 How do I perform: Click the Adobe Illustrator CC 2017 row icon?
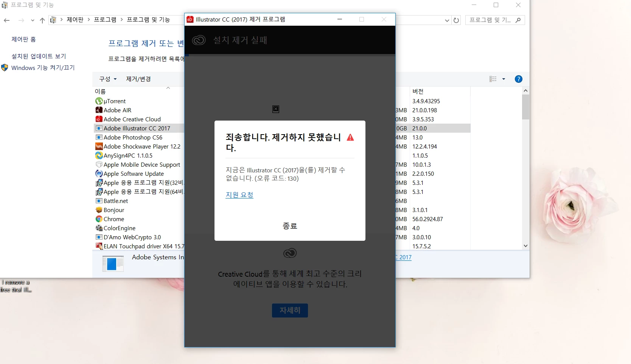point(99,128)
